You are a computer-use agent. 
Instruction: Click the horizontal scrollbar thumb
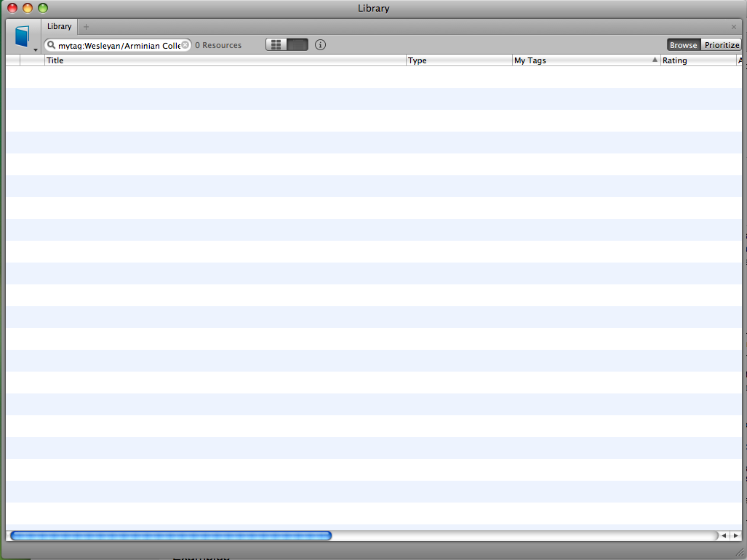[x=171, y=536]
